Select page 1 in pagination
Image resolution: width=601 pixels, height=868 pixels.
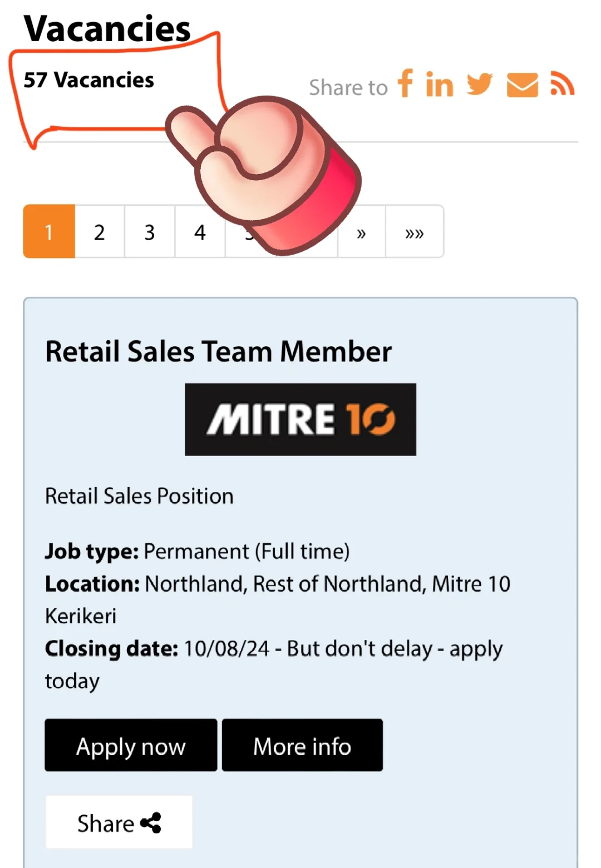click(x=49, y=231)
